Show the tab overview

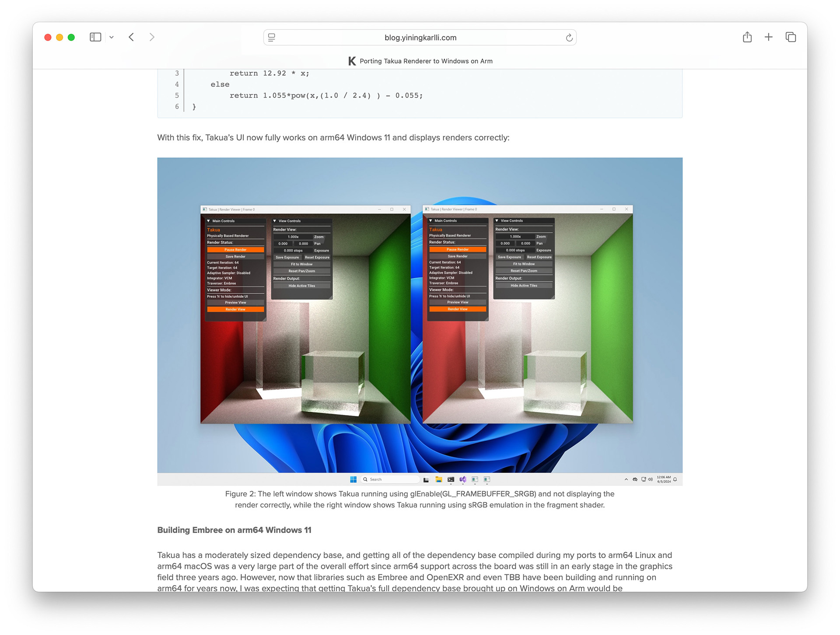pyautogui.click(x=791, y=37)
